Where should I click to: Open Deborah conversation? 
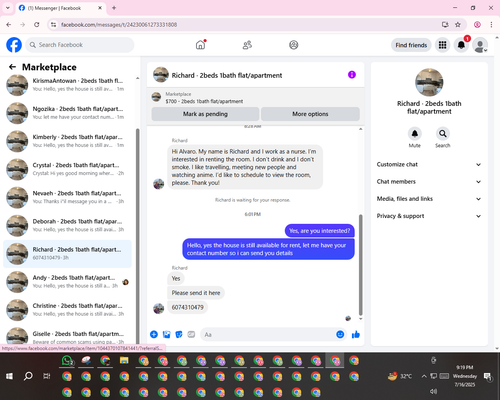[x=67, y=225]
